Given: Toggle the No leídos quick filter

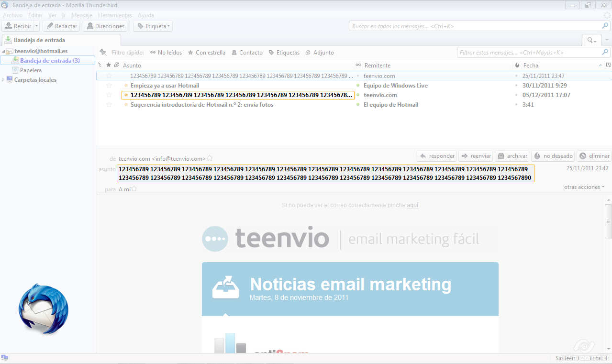Looking at the screenshot, I should tap(166, 53).
